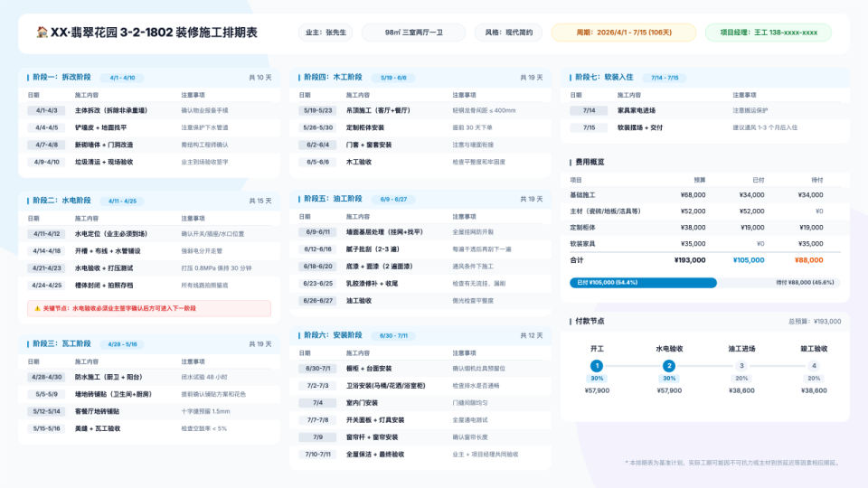Click the 水电验收 + 打压测试 task

point(104,268)
